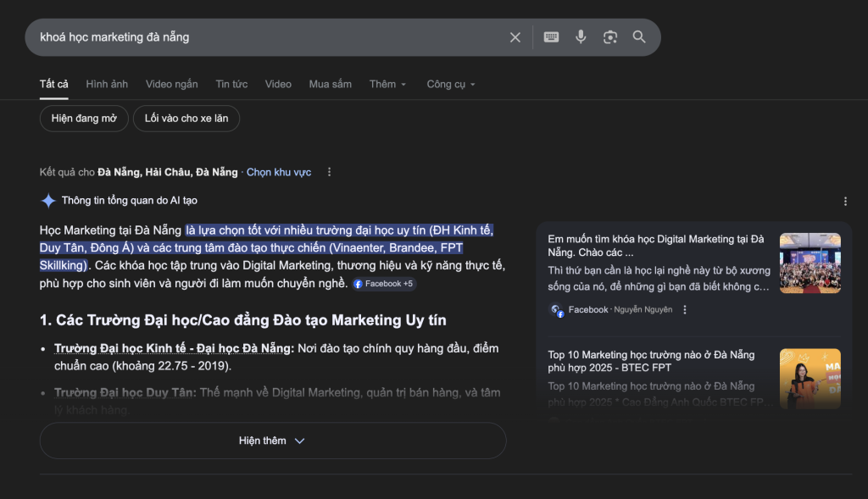Open the Video ngắn tab
Screen dimensions: 868x499
(171, 84)
